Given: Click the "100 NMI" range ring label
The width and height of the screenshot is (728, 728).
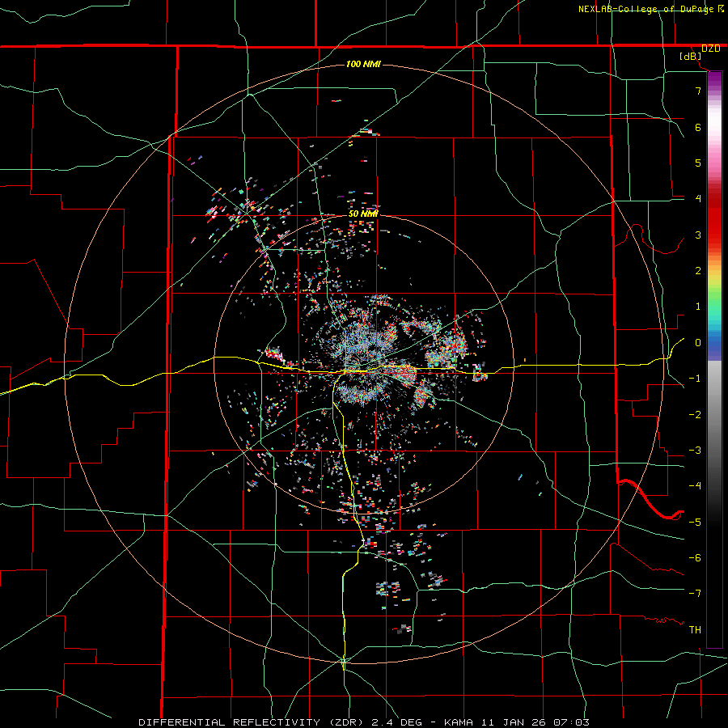Looking at the screenshot, I should (363, 64).
